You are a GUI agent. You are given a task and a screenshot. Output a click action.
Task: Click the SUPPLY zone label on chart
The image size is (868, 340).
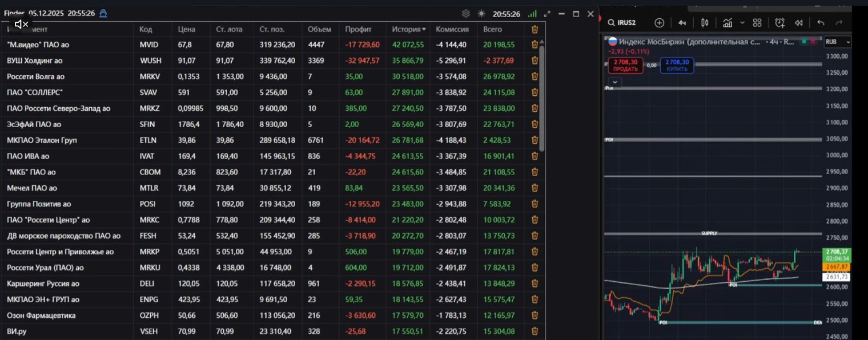[709, 233]
